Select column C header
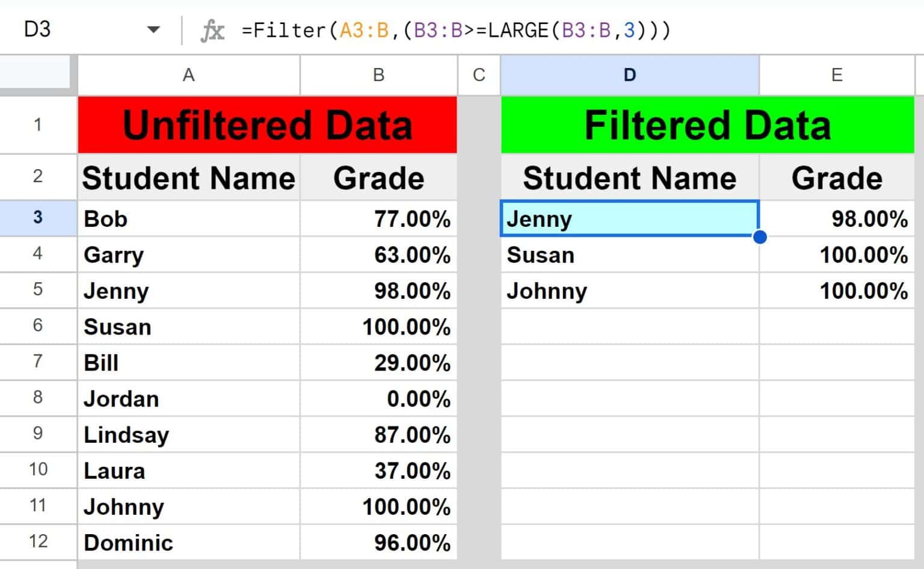This screenshot has height=569, width=924. pos(479,75)
